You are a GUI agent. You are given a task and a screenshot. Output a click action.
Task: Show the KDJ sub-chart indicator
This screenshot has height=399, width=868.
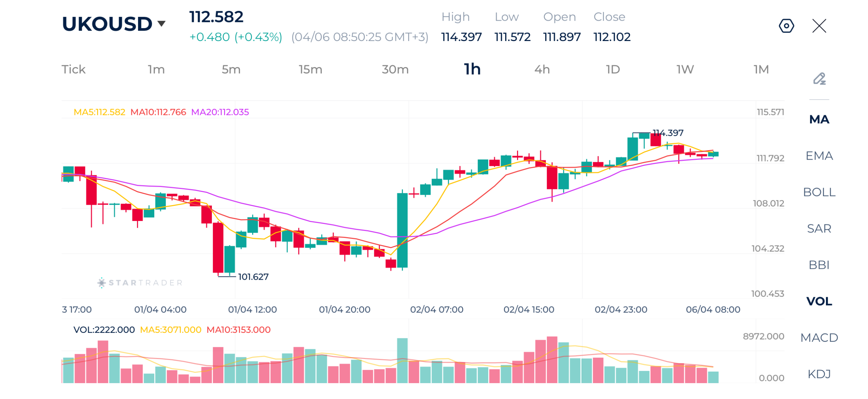click(x=819, y=374)
